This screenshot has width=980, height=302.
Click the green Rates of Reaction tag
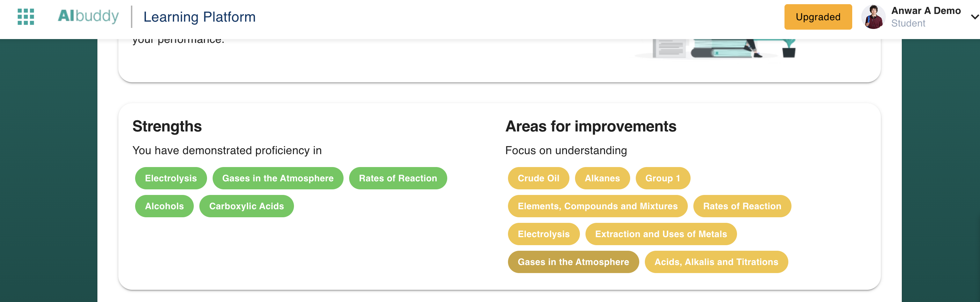(x=398, y=178)
